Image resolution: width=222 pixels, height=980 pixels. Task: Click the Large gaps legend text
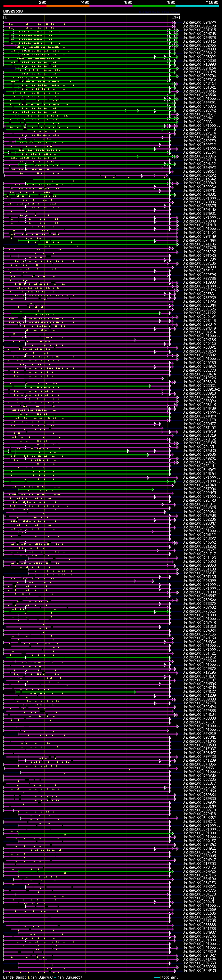pyautogui.click(x=43, y=977)
